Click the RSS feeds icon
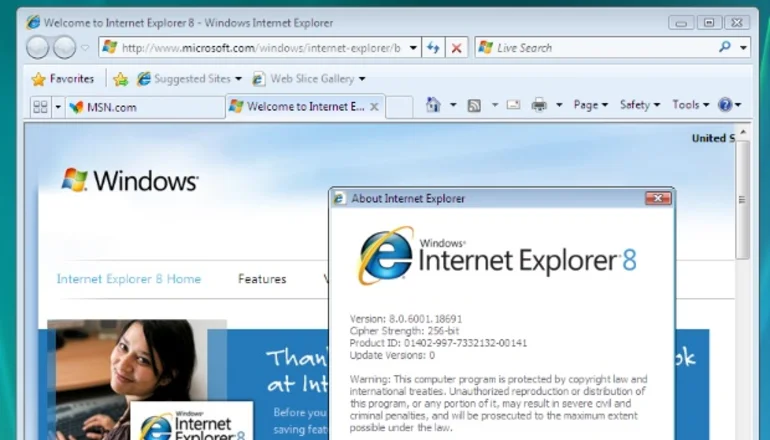 pos(474,105)
